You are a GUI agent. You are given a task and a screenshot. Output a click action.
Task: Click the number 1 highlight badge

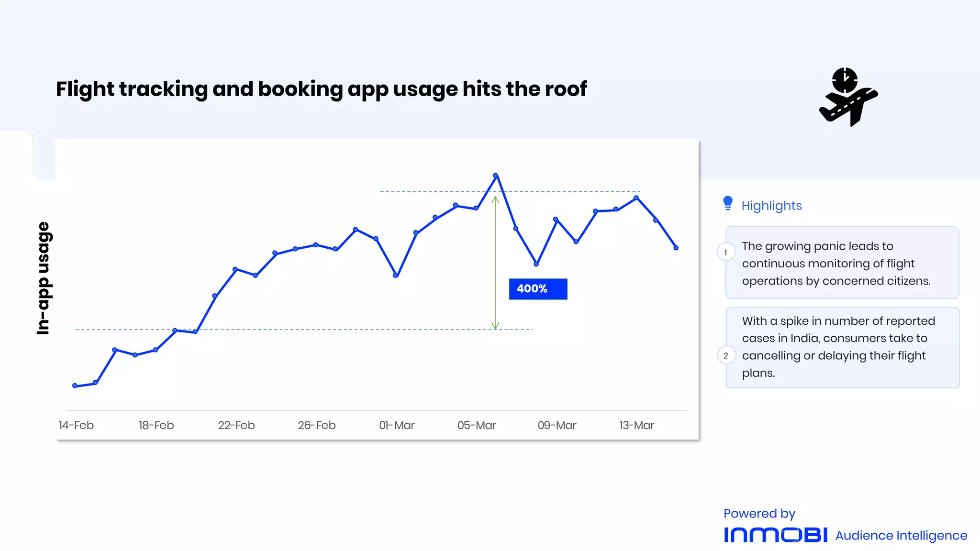[x=726, y=252]
